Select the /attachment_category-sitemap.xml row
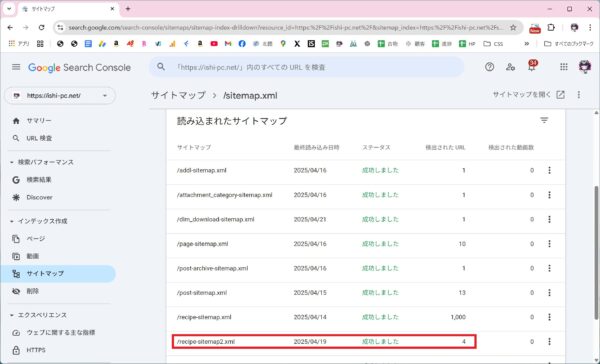This screenshot has height=364, width=600. (x=365, y=195)
